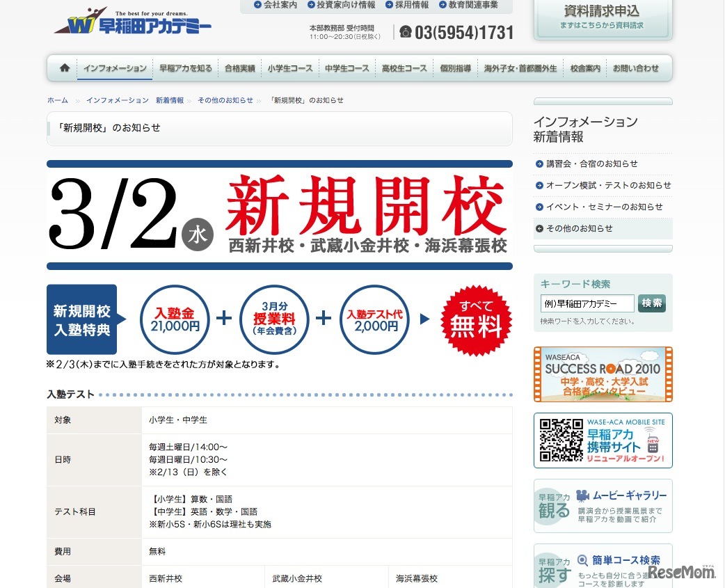Image resolution: width=725 pixels, height=588 pixels.
Task: Open the お問い合わせ menu
Action: tap(636, 68)
